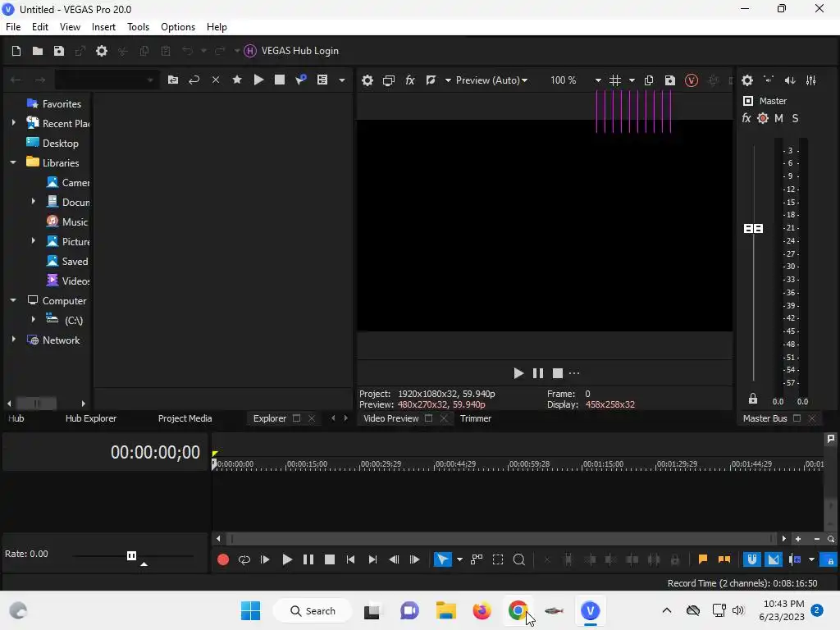
Task: Open Video Output FX icon in preview
Action: coord(410,80)
